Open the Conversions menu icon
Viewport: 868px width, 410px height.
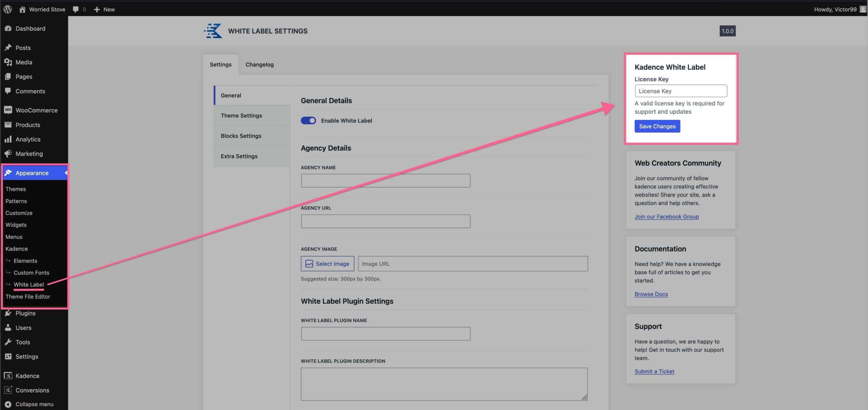[x=8, y=390]
